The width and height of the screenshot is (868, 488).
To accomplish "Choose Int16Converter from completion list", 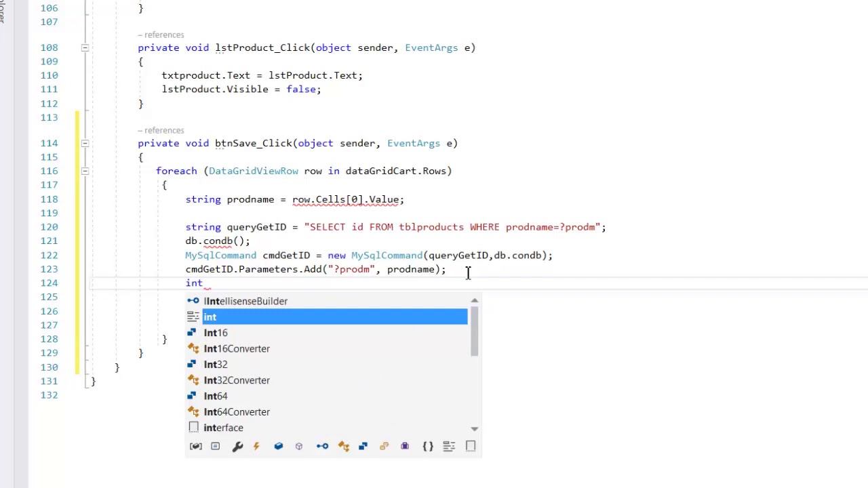I will pyautogui.click(x=327, y=348).
